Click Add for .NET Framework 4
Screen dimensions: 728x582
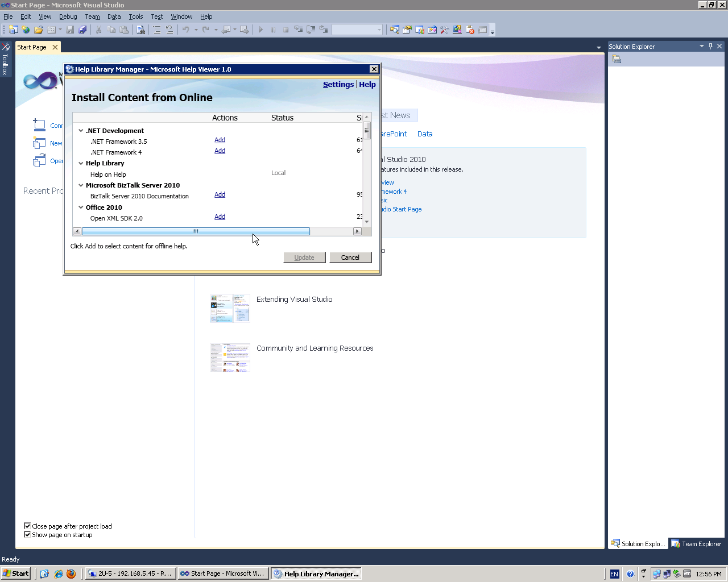point(220,151)
